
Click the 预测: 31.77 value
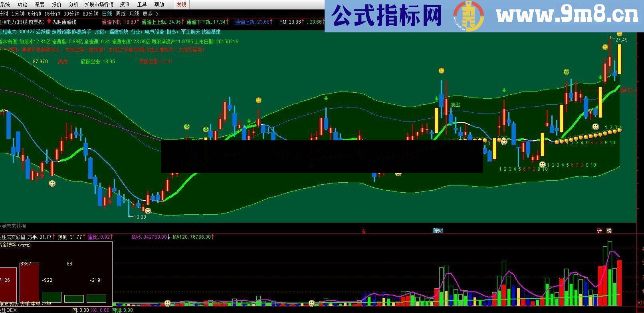[70, 237]
